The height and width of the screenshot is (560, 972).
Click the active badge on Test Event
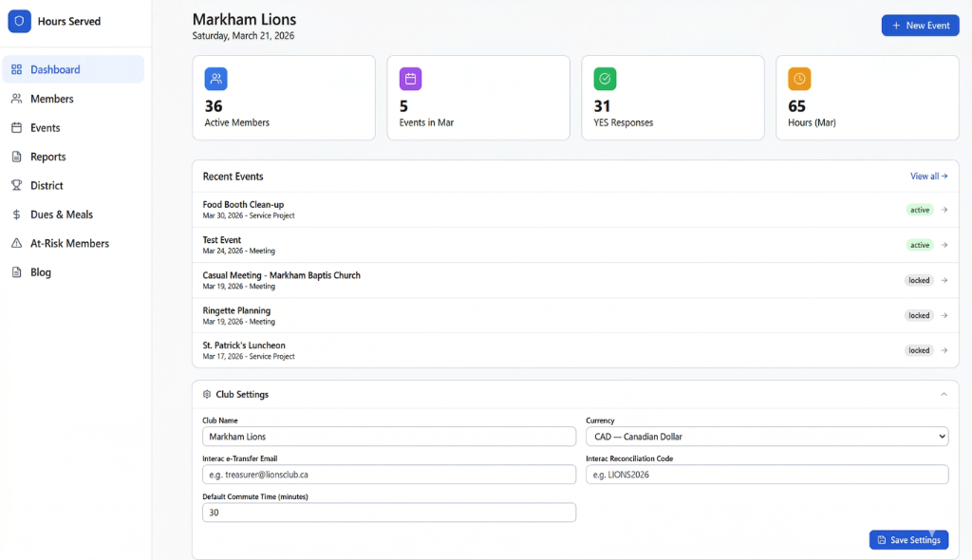[x=920, y=245]
